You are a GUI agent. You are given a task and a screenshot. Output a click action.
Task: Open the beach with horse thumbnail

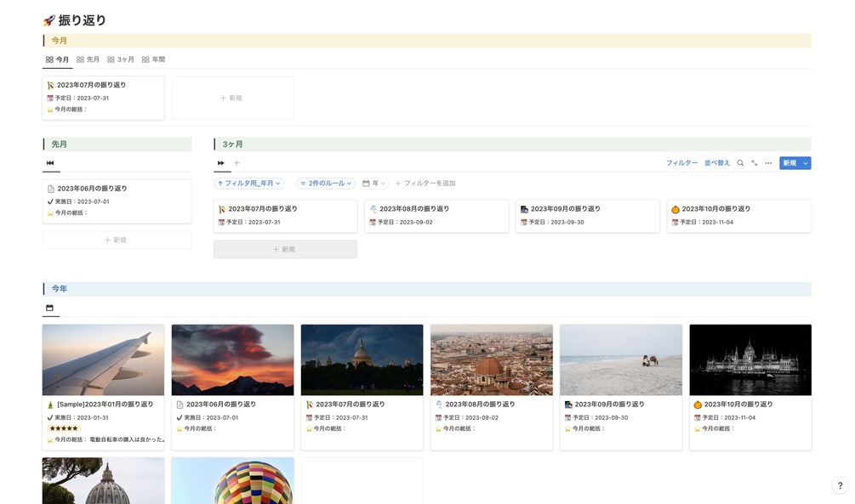pyautogui.click(x=621, y=360)
